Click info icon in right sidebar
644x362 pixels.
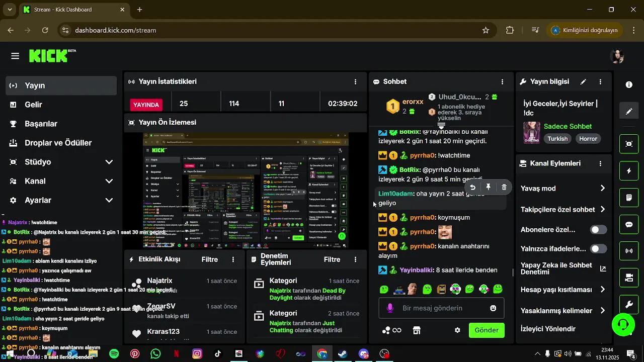[x=629, y=84]
